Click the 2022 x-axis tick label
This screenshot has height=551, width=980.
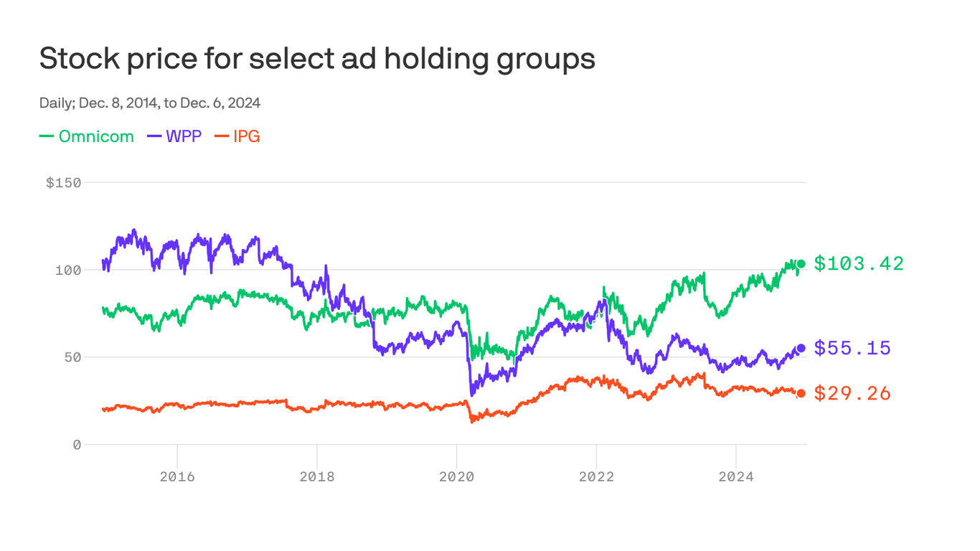coord(596,476)
